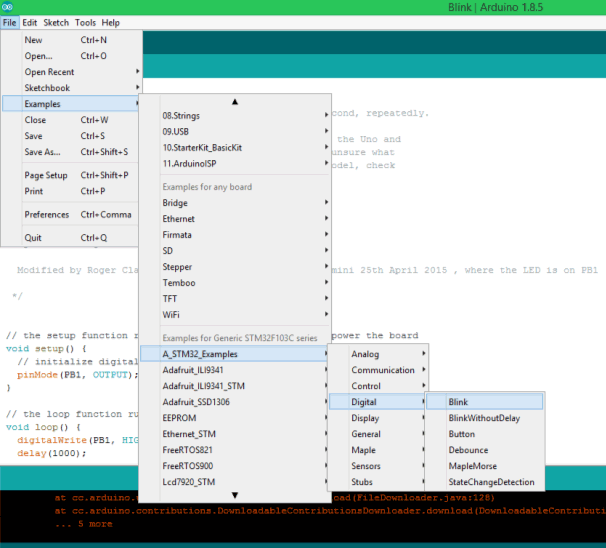
Task: Choose Save from File menu
Action: 70,136
